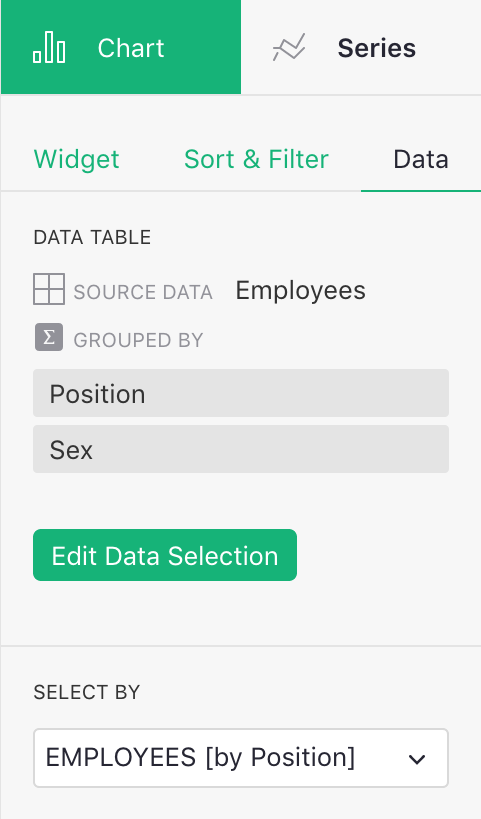
Task: Select the Position grouped-by column
Action: coord(241,393)
